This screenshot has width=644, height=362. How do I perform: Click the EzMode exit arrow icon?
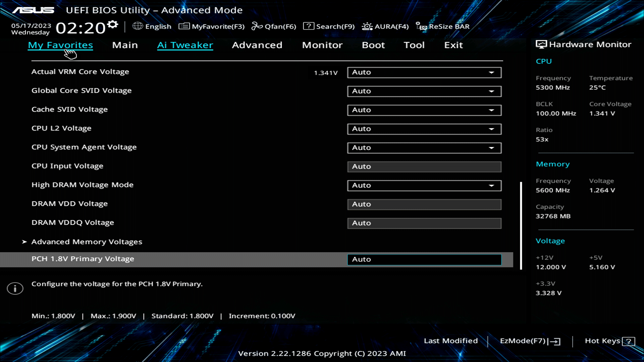point(556,341)
